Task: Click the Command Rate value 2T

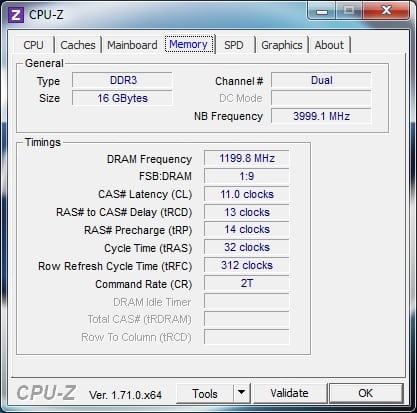Action: (x=247, y=283)
